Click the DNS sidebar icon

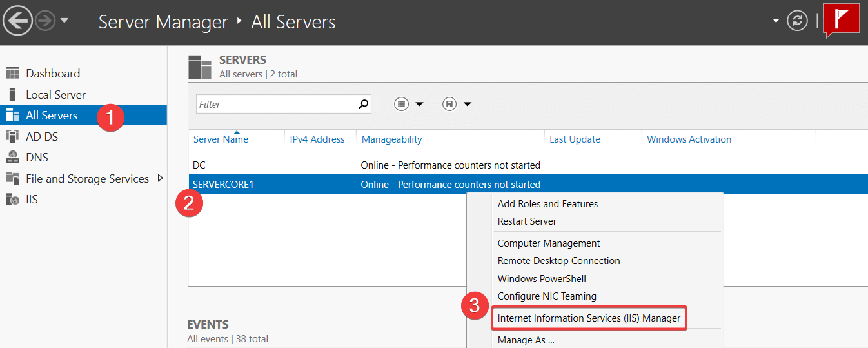[13, 158]
